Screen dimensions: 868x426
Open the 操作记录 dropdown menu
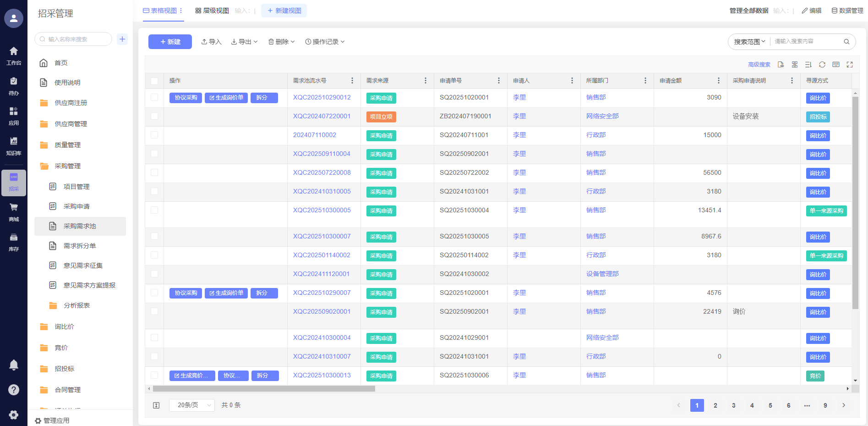pos(325,42)
